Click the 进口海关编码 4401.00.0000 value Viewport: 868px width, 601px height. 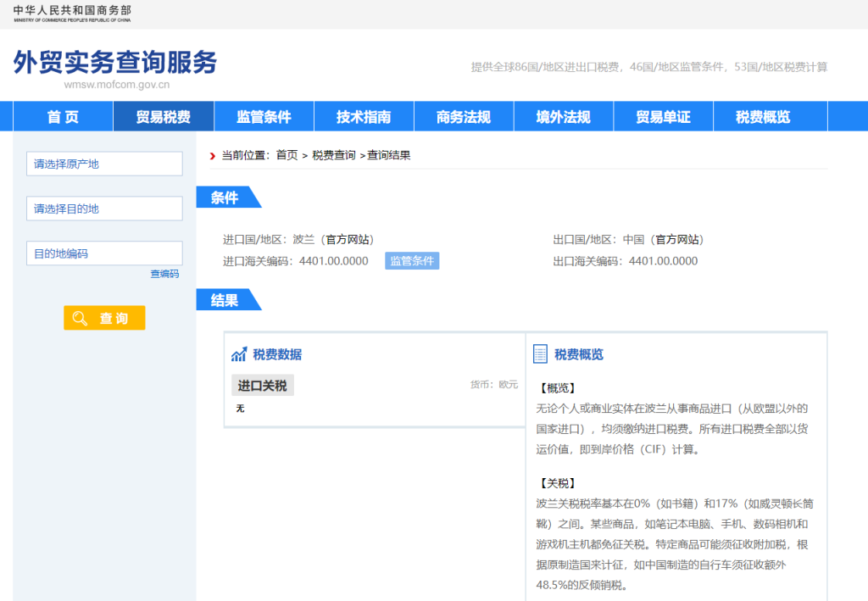point(334,261)
